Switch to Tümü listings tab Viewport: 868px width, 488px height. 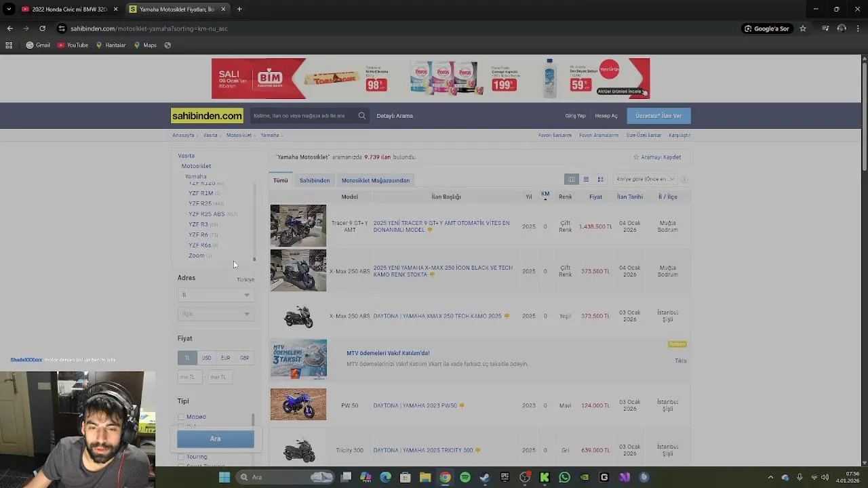coord(281,180)
